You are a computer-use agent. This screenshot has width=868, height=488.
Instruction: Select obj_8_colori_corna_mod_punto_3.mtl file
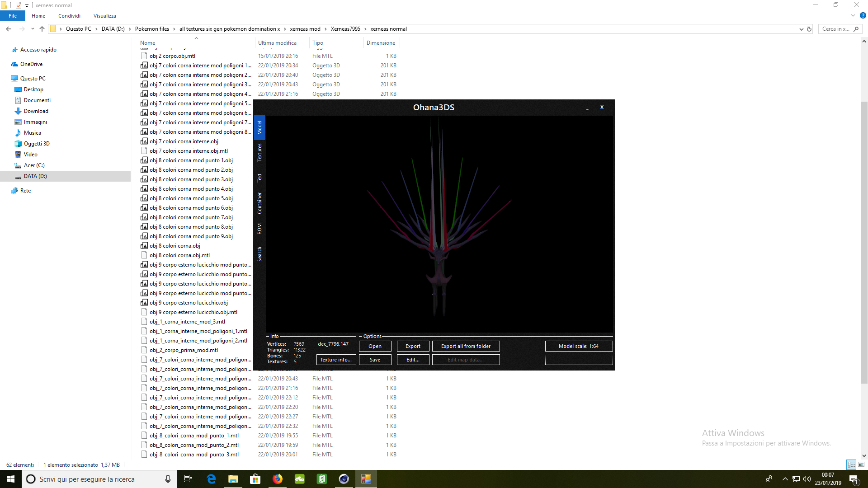(194, 455)
